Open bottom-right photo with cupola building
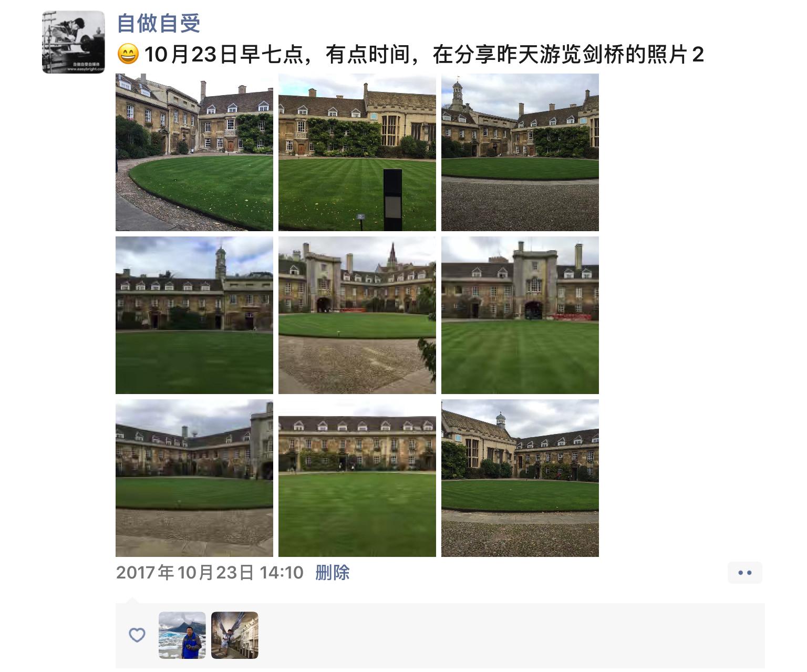 click(520, 478)
